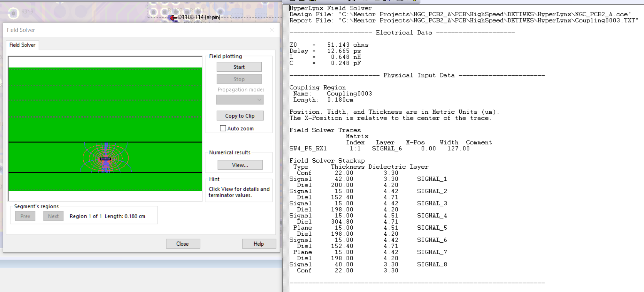This screenshot has width=644, height=292.
Task: Click the R319 component label on PCB
Action: [27, 12]
